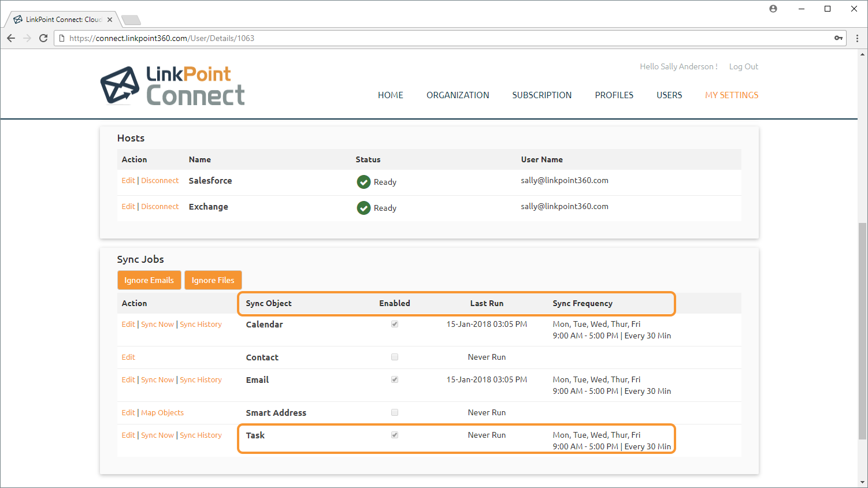
Task: Run Sync Now for Calendar
Action: [157, 324]
